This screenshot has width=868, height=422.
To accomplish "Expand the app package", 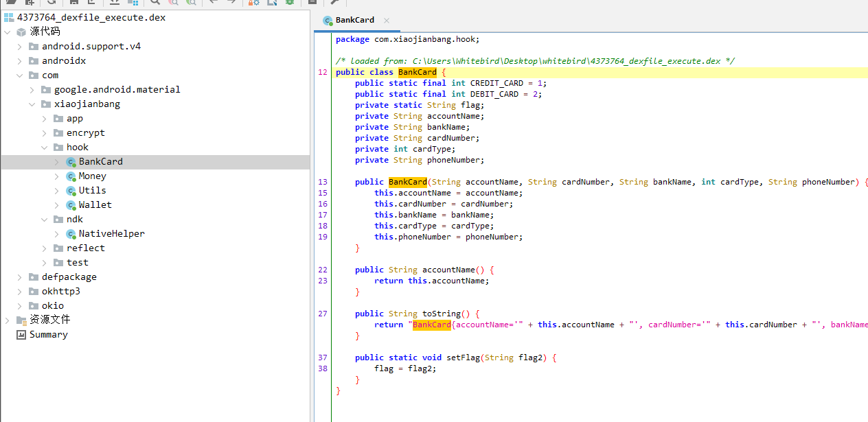I will 44,119.
